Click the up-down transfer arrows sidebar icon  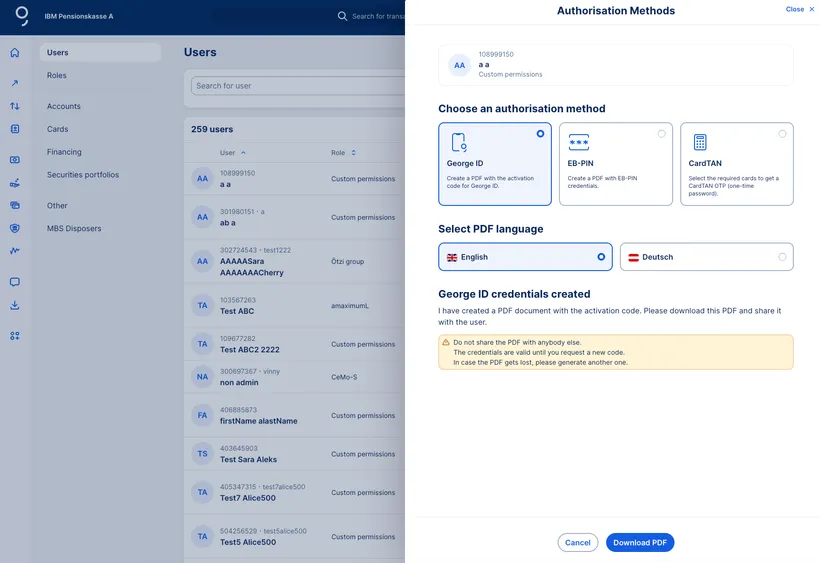pyautogui.click(x=15, y=106)
